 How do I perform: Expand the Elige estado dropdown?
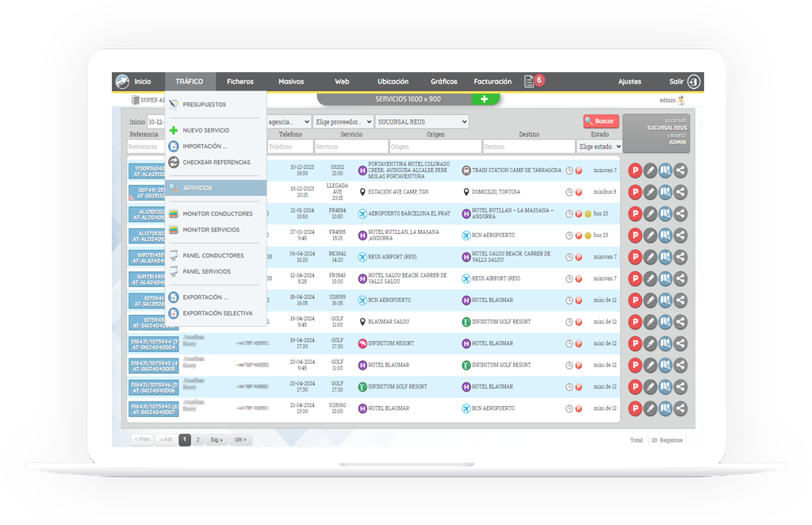point(599,147)
